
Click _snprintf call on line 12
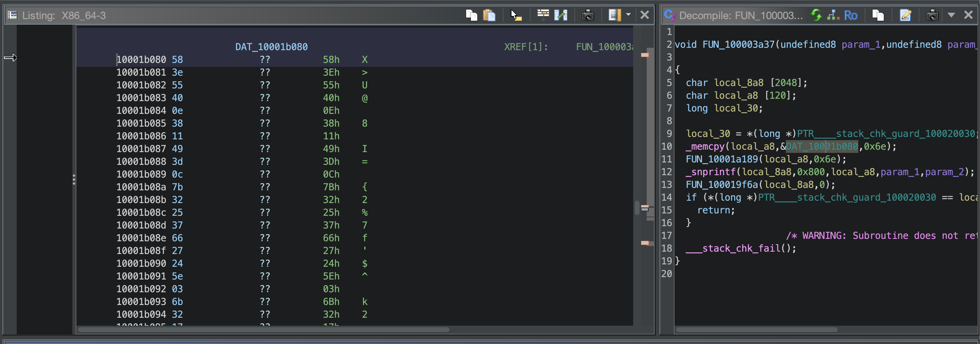pyautogui.click(x=711, y=172)
